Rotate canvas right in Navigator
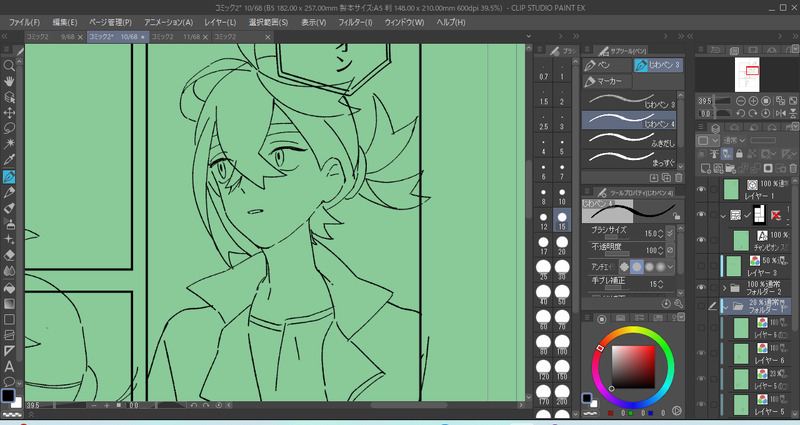This screenshot has width=800, height=425. pos(753,113)
